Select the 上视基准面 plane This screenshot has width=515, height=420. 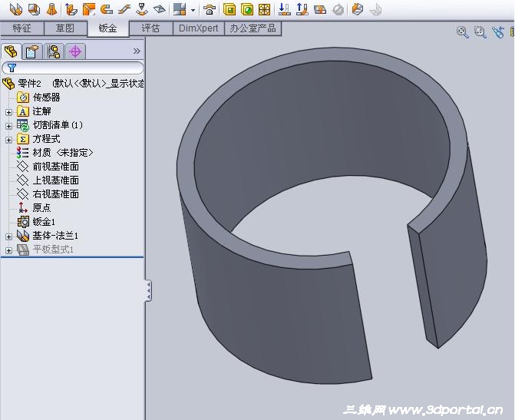click(x=48, y=180)
